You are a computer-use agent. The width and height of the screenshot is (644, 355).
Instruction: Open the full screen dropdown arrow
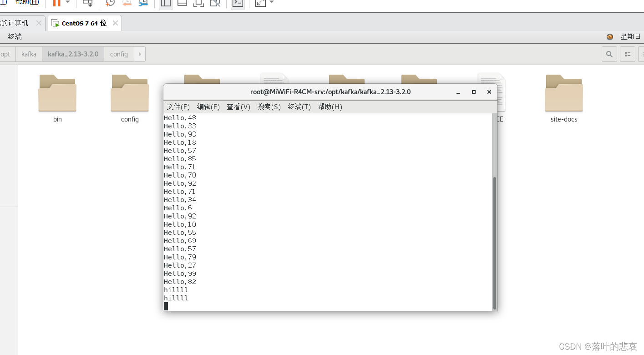click(272, 2)
